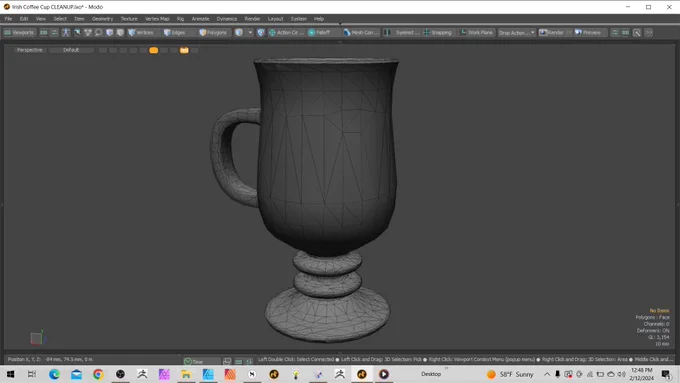680x383 pixels.
Task: Click the lightbulb app in taskbar
Action: tap(296, 374)
